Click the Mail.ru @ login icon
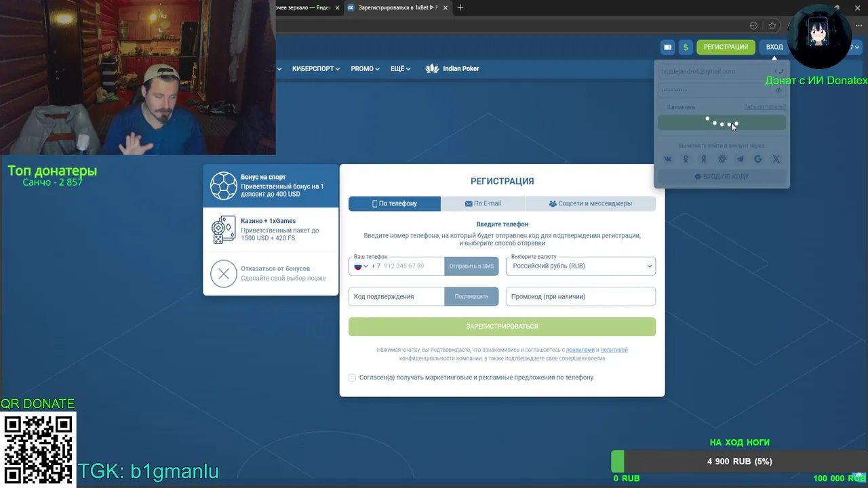The width and height of the screenshot is (868, 488). coord(722,159)
